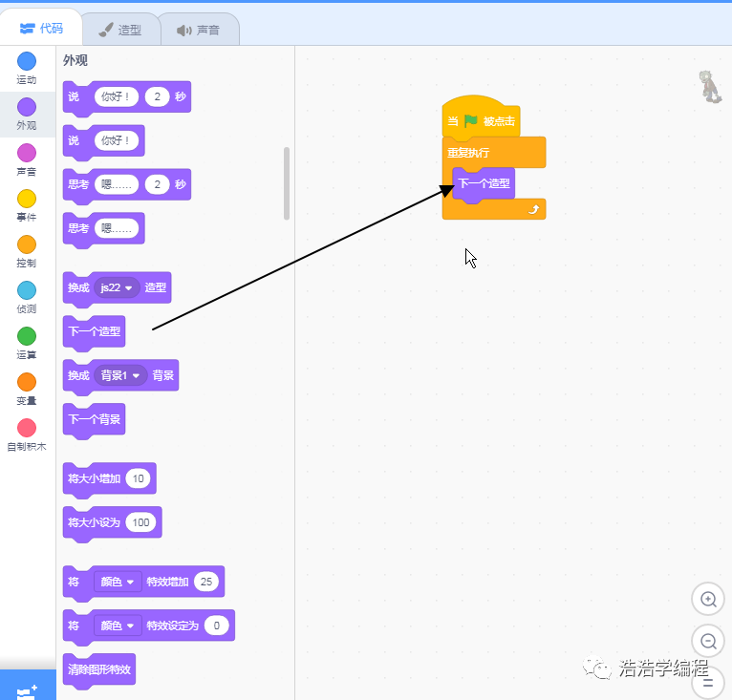Click the paintbrush icon on 造型 tab
Image resolution: width=732 pixels, height=700 pixels.
tap(106, 30)
